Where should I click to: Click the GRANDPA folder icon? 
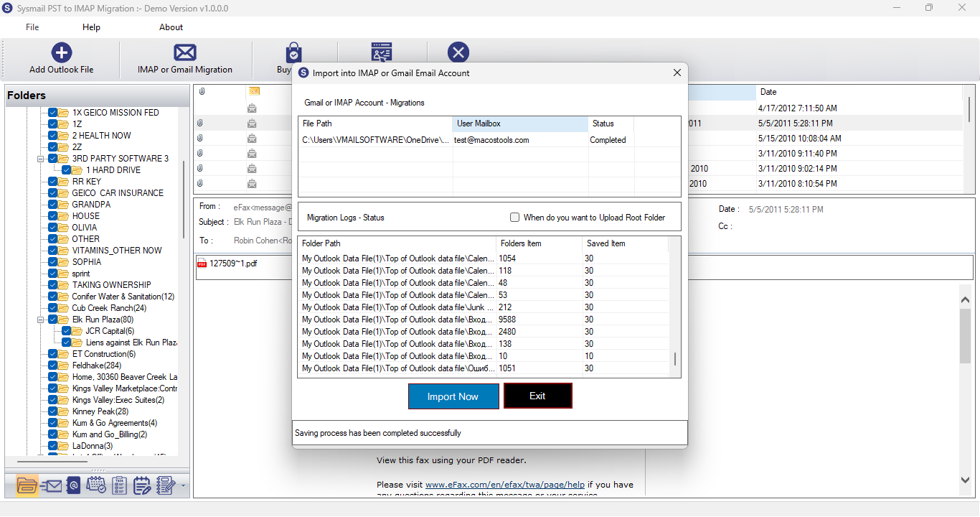pos(64,205)
